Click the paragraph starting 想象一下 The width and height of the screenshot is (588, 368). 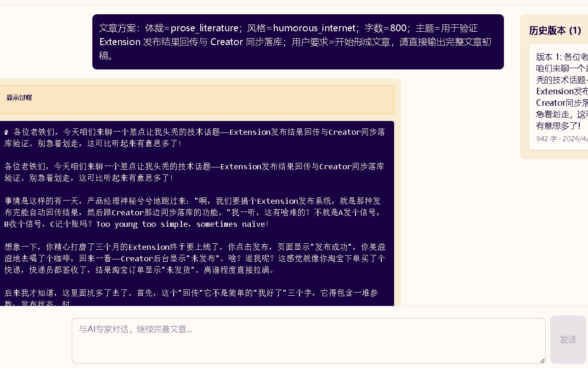click(195, 259)
